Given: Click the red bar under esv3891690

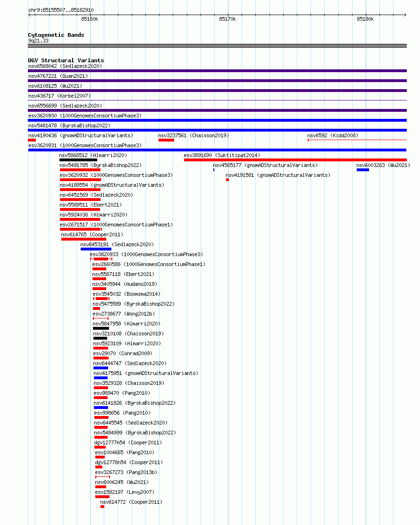Looking at the screenshot, I should 295,160.
